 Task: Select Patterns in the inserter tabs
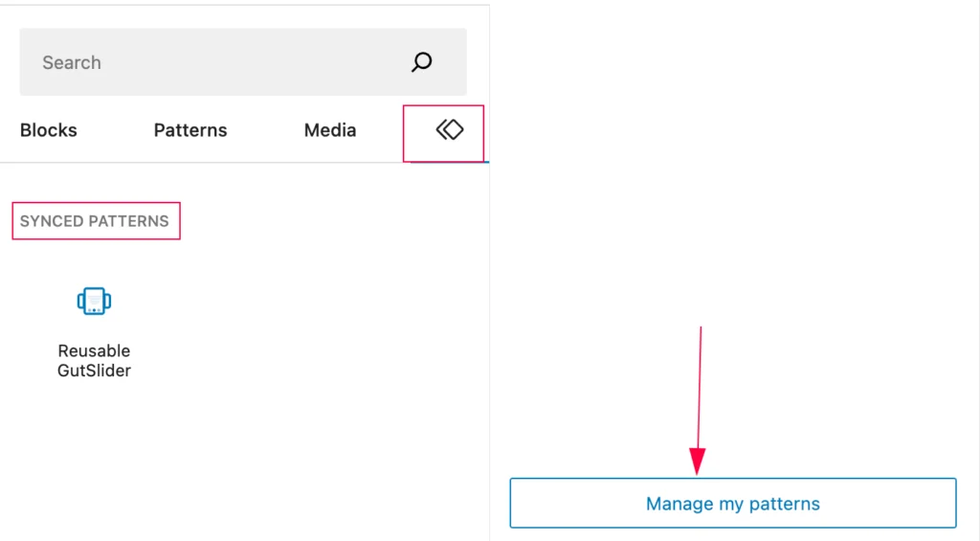click(x=190, y=130)
